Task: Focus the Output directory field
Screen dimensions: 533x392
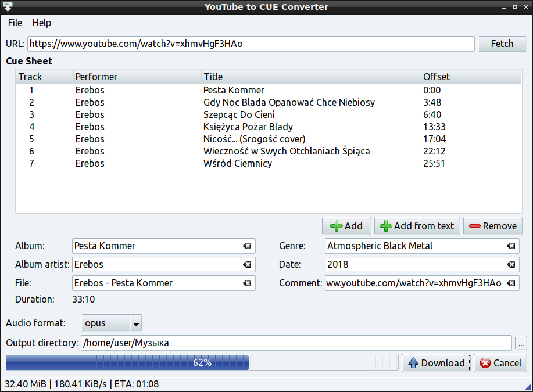Action: pyautogui.click(x=296, y=343)
